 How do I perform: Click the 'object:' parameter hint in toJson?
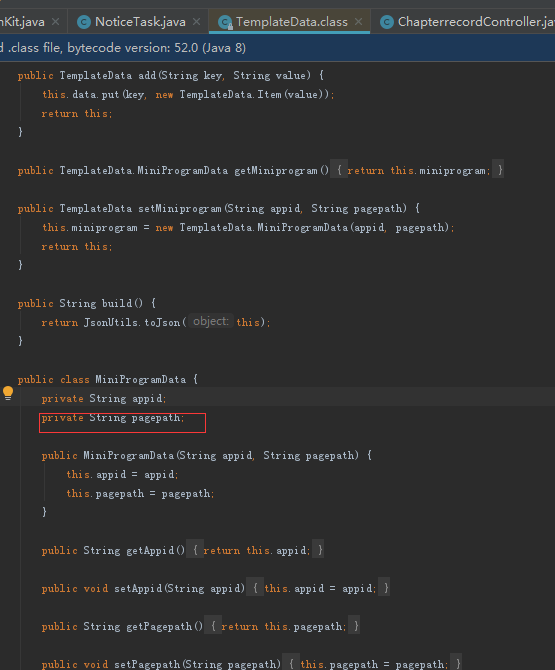pyautogui.click(x=211, y=321)
